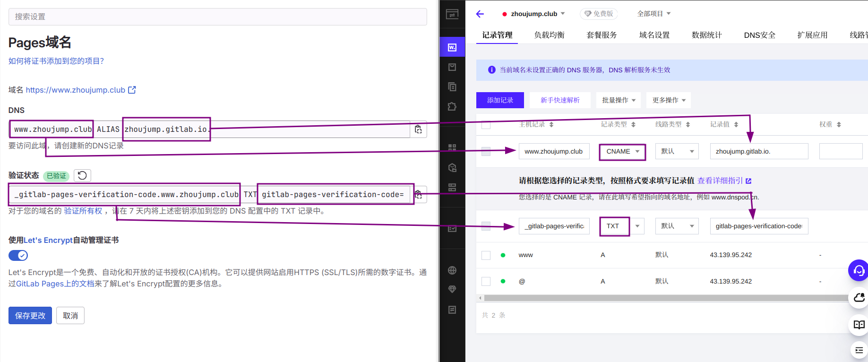Click the server rack sidebar icon
This screenshot has width=868, height=362.
(x=452, y=187)
